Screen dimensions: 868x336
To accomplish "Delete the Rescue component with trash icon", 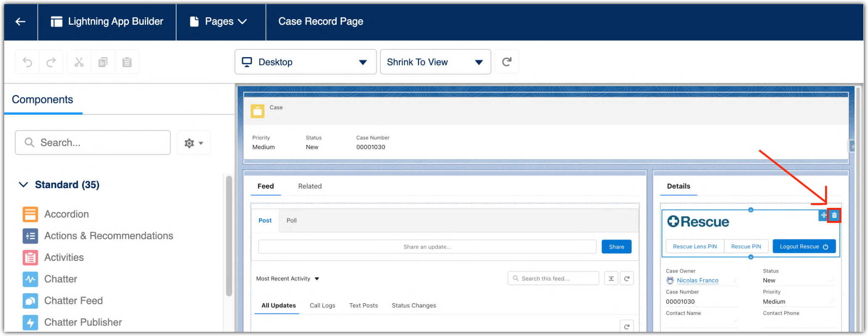I will click(834, 215).
